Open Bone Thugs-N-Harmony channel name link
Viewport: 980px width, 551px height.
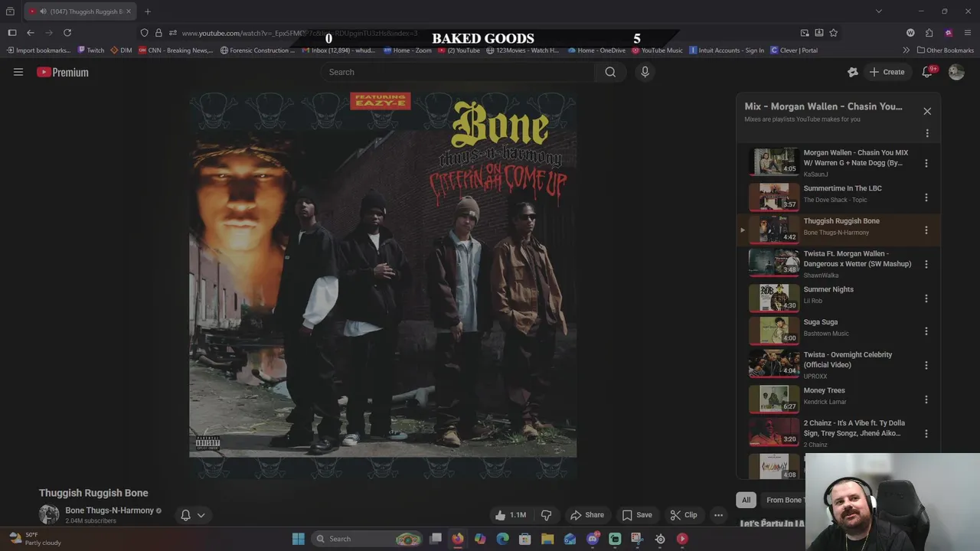[109, 510]
